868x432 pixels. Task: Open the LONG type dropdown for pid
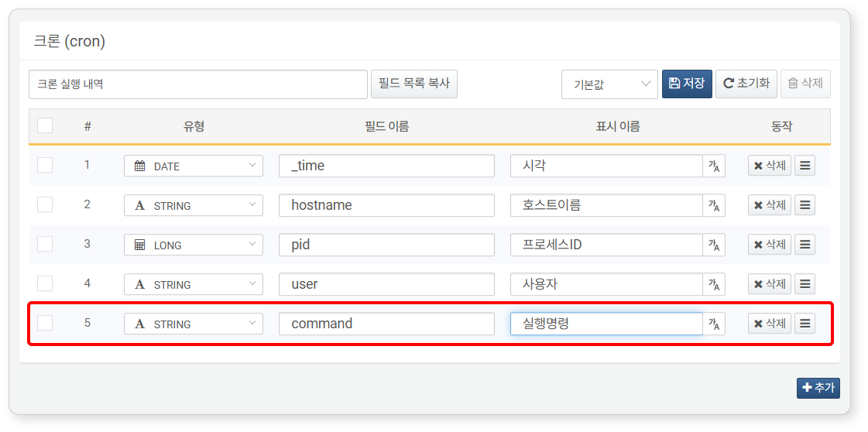194,245
